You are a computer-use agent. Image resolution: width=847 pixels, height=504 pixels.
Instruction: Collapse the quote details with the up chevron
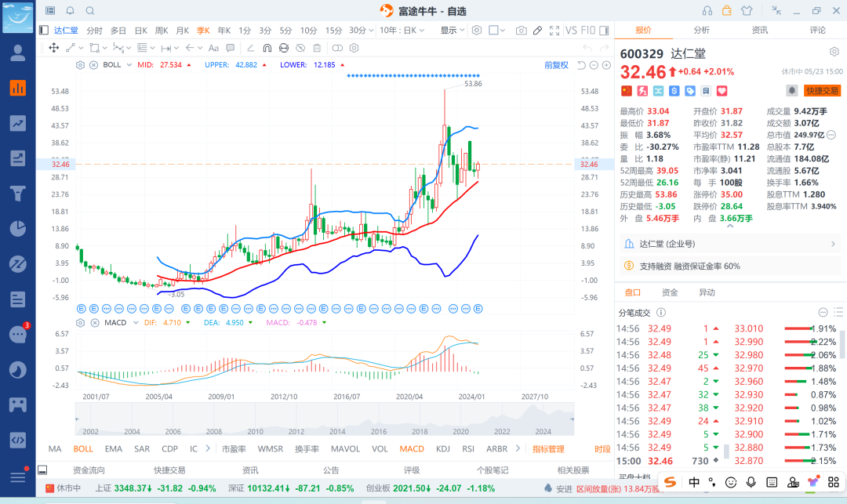tap(730, 227)
